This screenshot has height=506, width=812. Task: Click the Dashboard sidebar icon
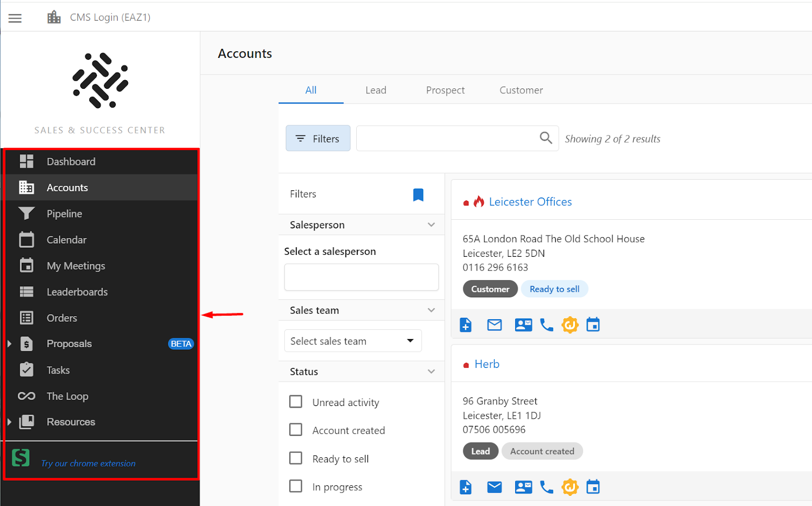click(26, 161)
